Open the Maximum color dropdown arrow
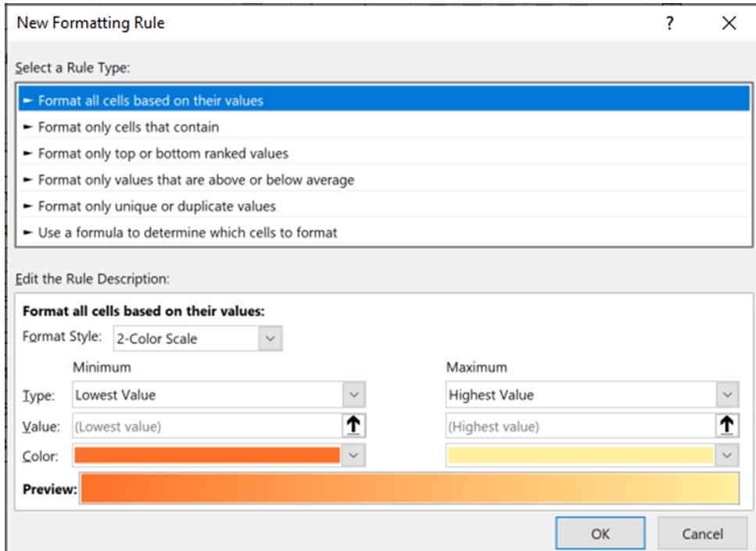Viewport: 756px width, 551px height. coord(727,456)
